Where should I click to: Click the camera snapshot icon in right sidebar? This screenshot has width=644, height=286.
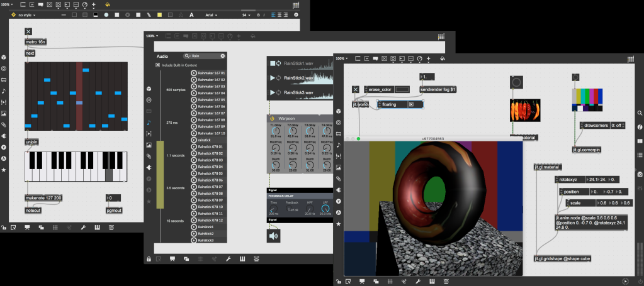pyautogui.click(x=640, y=173)
